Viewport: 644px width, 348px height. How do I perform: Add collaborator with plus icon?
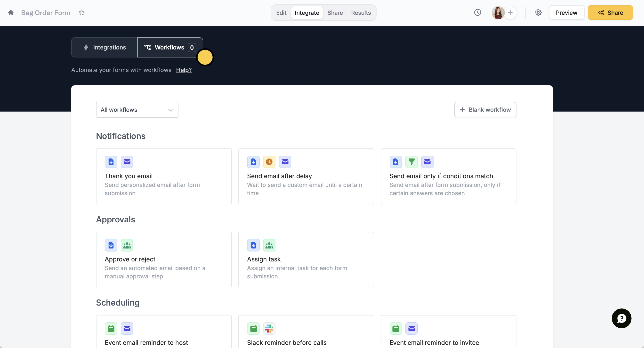pos(510,13)
